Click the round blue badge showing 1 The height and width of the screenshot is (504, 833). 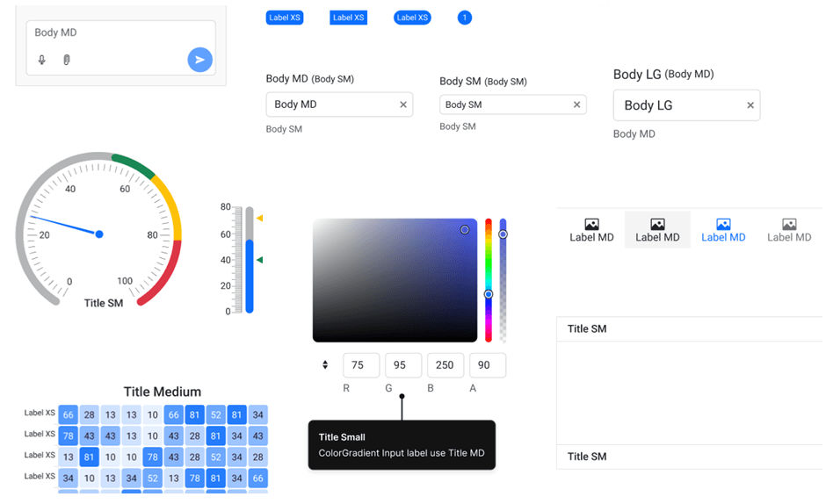465,18
